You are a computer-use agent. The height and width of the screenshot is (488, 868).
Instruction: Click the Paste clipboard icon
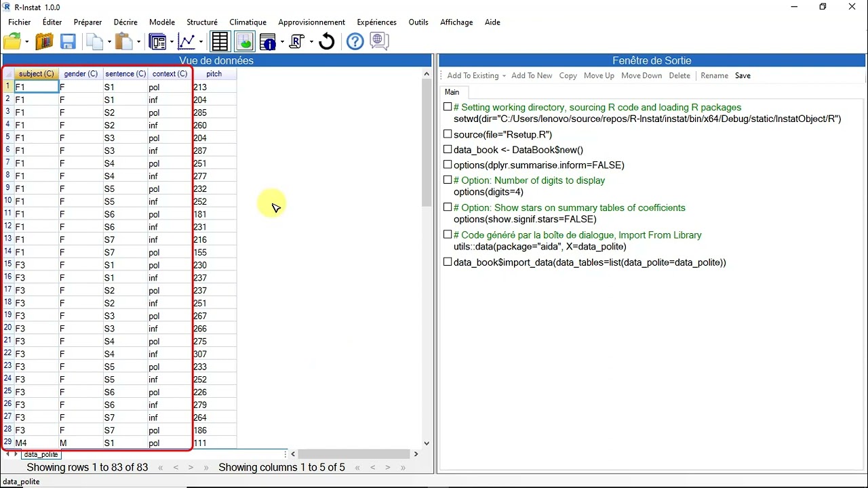(123, 42)
